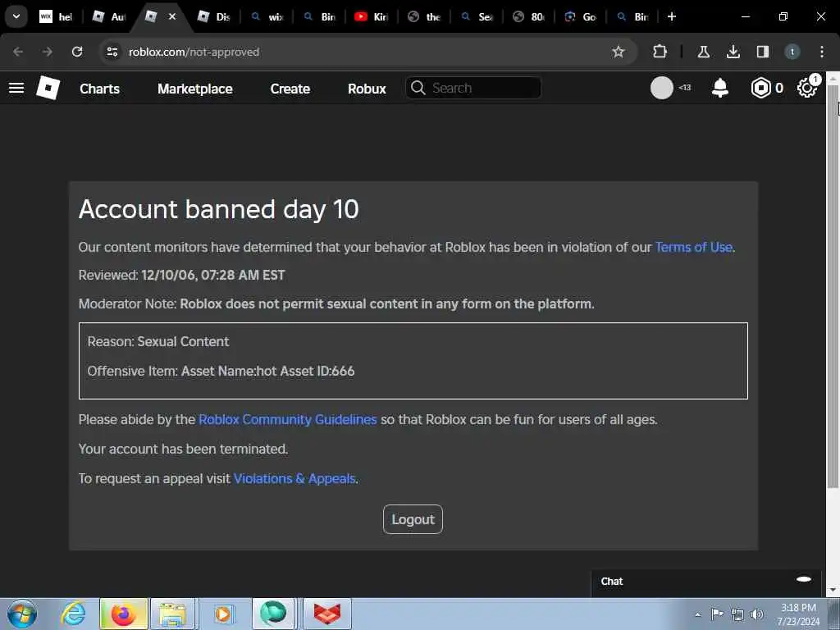
Task: Switch to the 'Go' tab
Action: tap(580, 16)
